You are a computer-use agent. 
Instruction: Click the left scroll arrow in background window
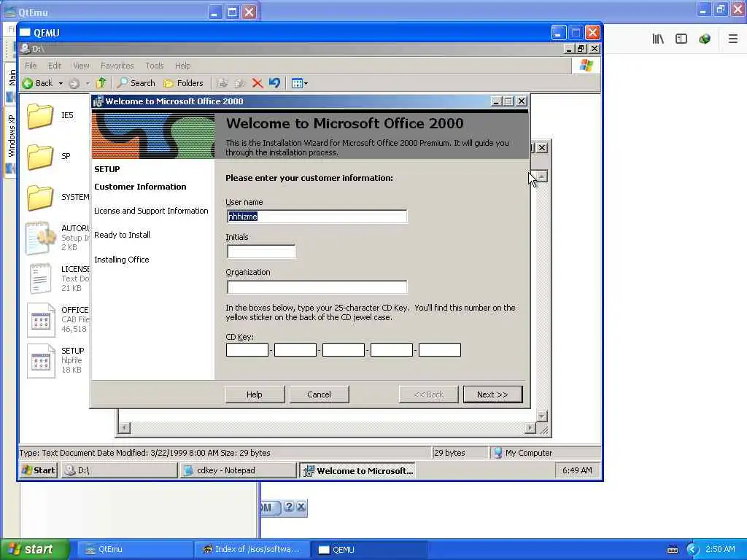pos(124,428)
